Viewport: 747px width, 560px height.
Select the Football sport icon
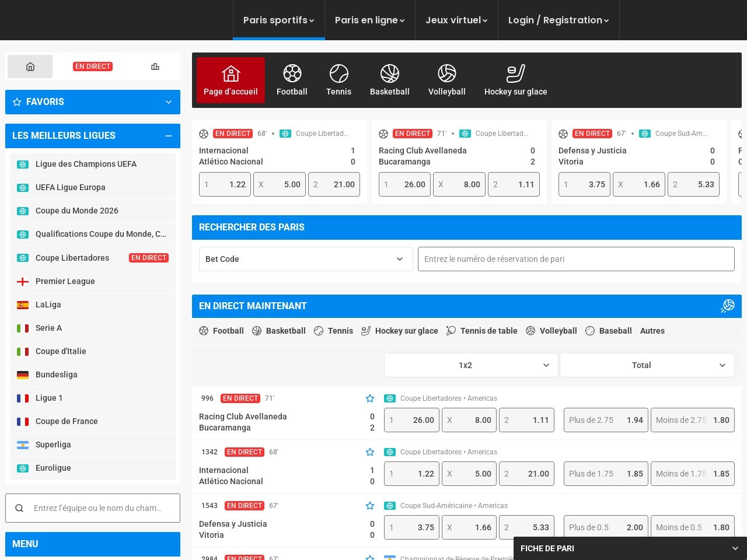click(x=292, y=80)
